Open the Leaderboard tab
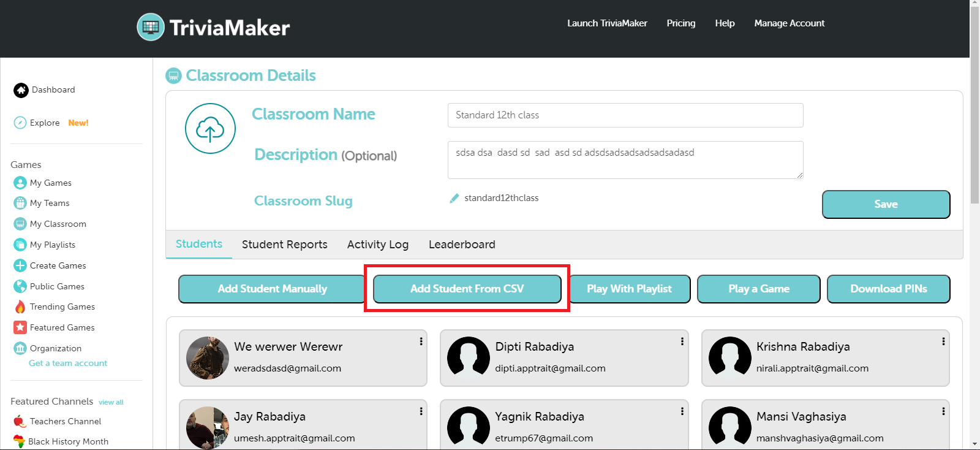 462,245
